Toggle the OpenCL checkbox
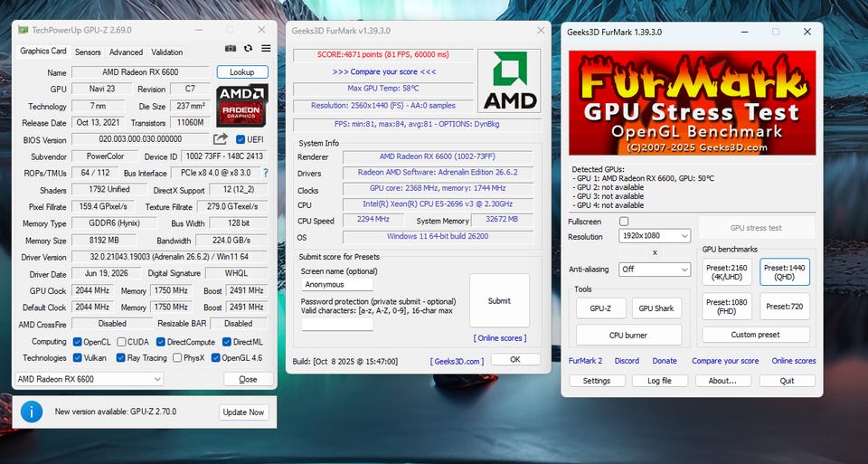Viewport: 868px width, 464px height. click(x=78, y=342)
